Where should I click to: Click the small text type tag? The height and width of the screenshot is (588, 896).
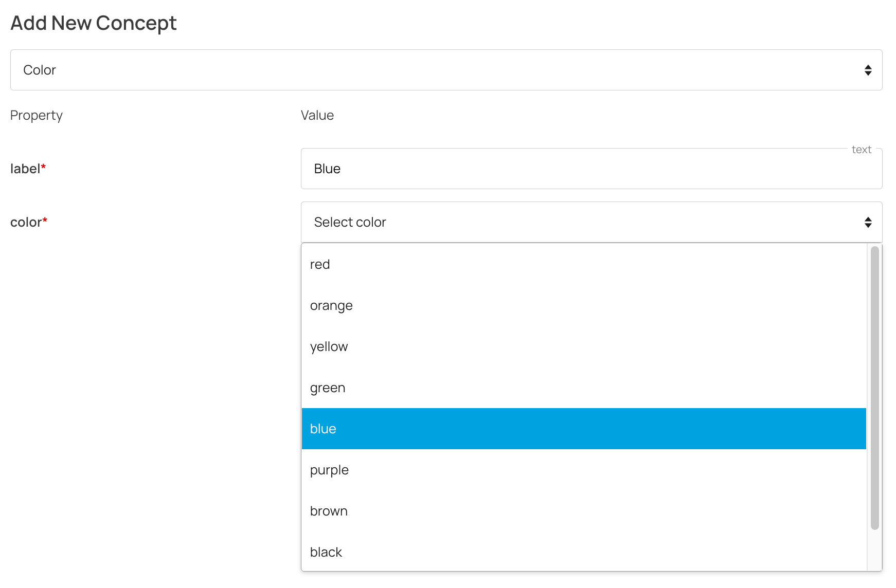pos(861,150)
